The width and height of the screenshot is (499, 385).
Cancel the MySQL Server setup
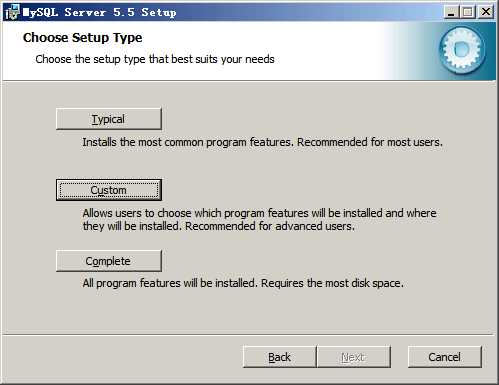pyautogui.click(x=445, y=357)
